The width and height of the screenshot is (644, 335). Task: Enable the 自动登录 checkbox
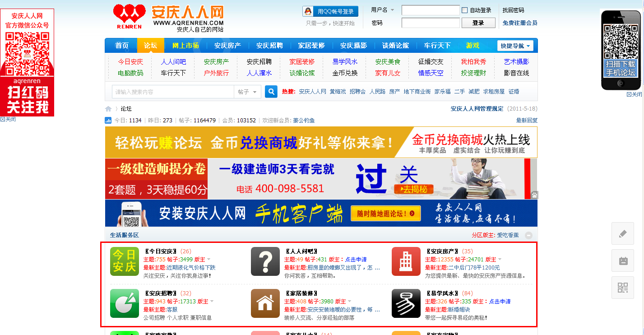coord(465,10)
